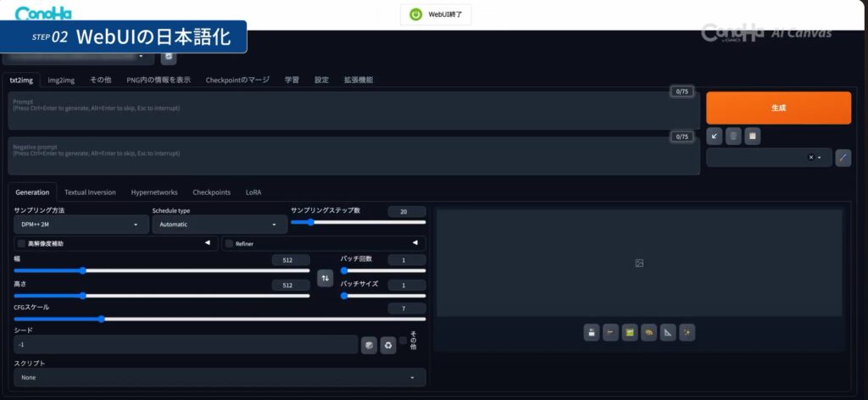Click the generated image preview area
Viewport: 868px width, 400px height.
pos(639,263)
